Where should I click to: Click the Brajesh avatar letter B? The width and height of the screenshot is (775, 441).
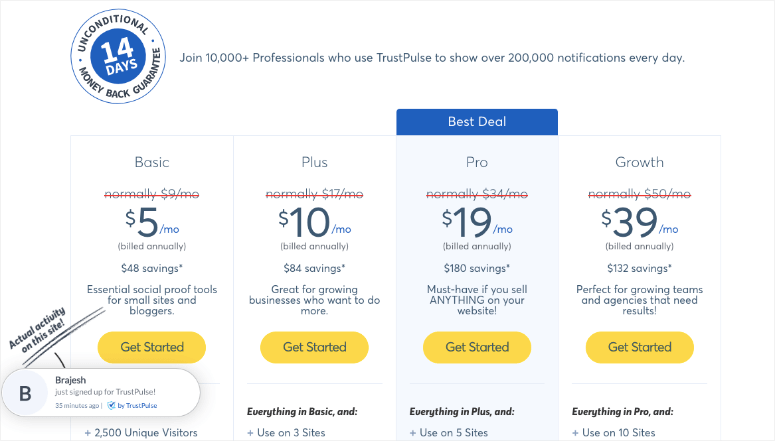[x=25, y=394]
